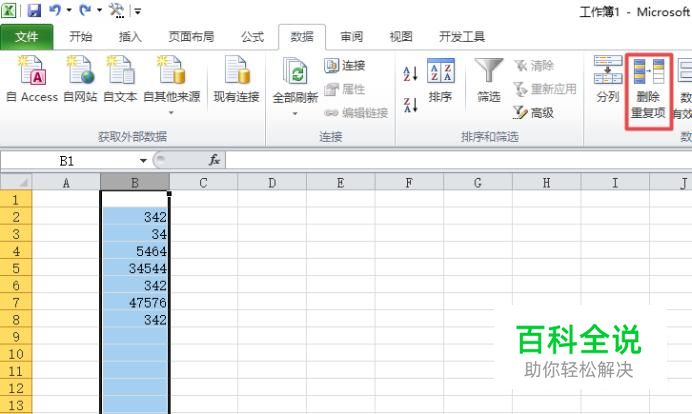The width and height of the screenshot is (692, 414).
Task: Click the 属性 button
Action: click(345, 89)
